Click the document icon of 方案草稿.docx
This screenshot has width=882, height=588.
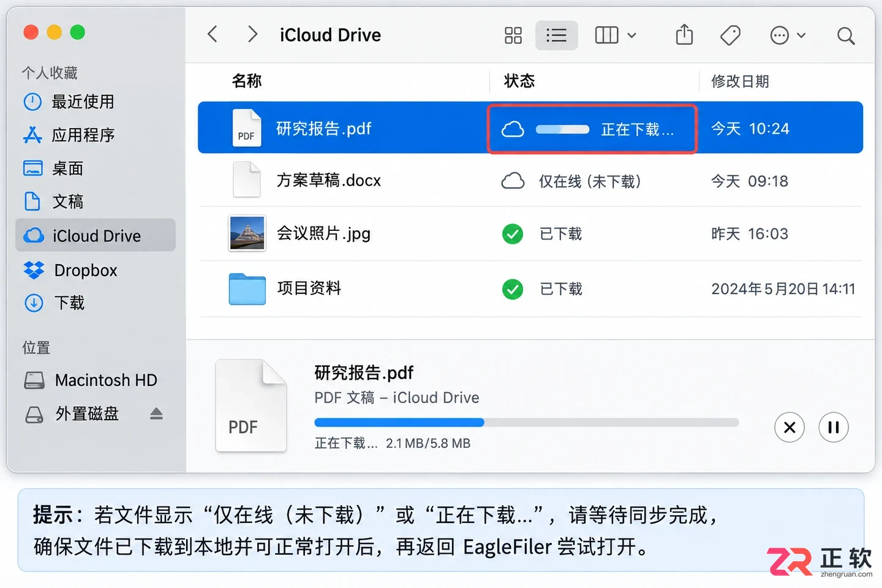247,179
